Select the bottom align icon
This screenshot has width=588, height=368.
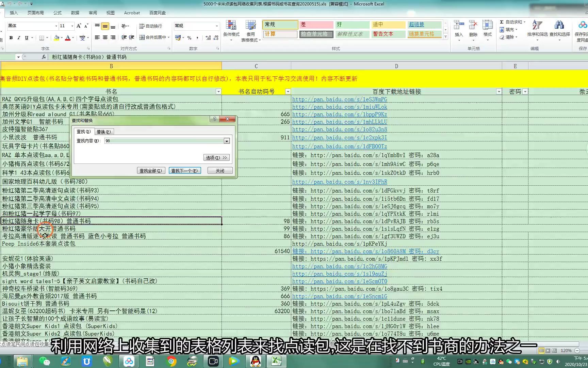pos(113,26)
